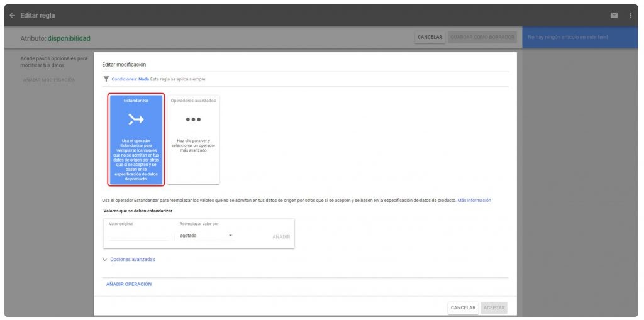
Task: Click AÑADIR OPERACIÓN
Action: pos(129,284)
